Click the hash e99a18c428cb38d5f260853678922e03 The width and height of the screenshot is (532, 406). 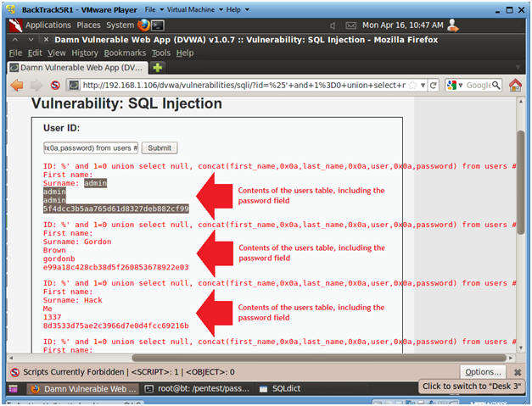point(115,267)
